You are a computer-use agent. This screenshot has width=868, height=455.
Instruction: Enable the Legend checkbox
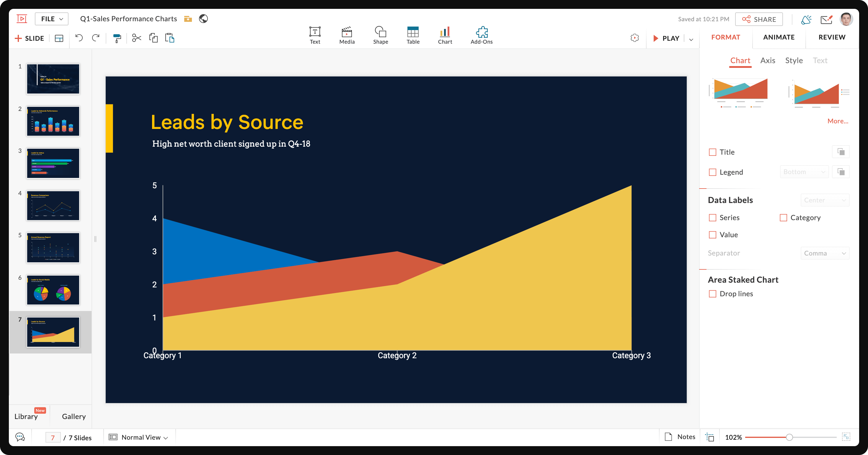point(712,172)
